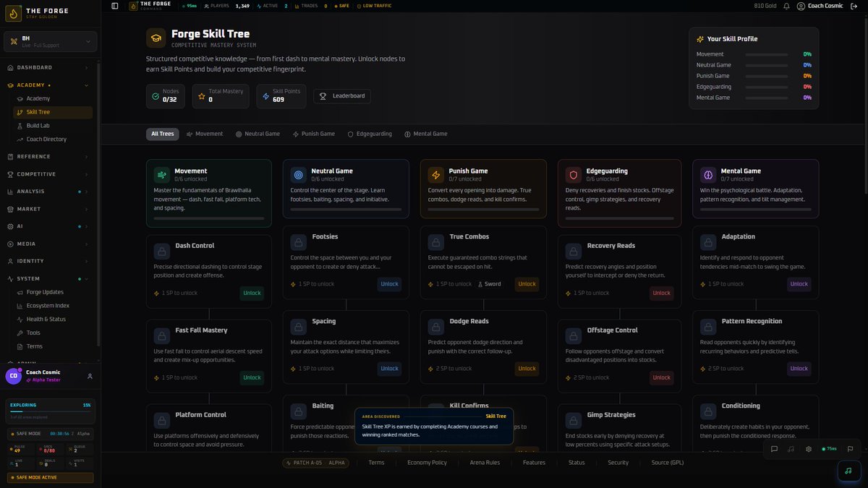Click the flag icon in floating toolbar
The height and width of the screenshot is (488, 868).
tap(851, 449)
